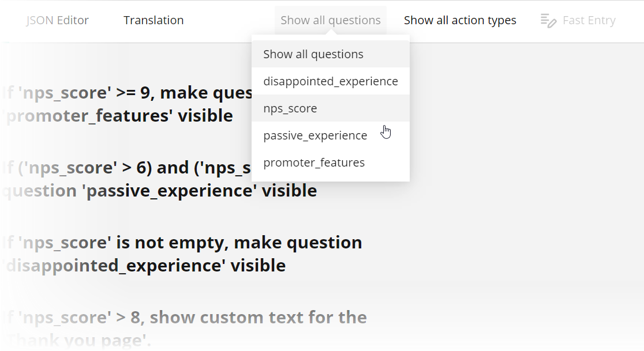The width and height of the screenshot is (644, 351).
Task: Select the disappointed_experience not-empty rule
Action: 182,254
